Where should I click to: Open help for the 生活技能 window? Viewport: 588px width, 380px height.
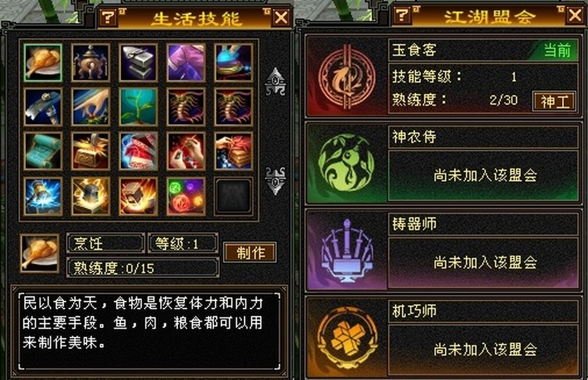click(108, 16)
